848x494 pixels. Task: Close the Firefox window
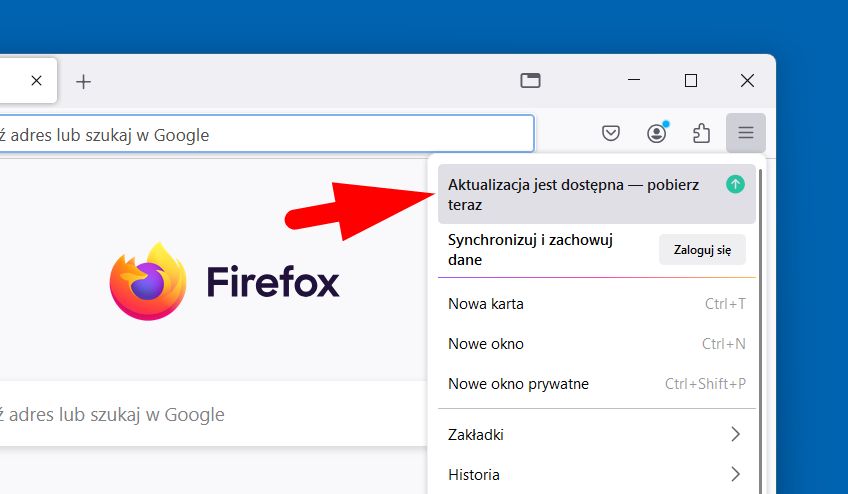pyautogui.click(x=747, y=81)
